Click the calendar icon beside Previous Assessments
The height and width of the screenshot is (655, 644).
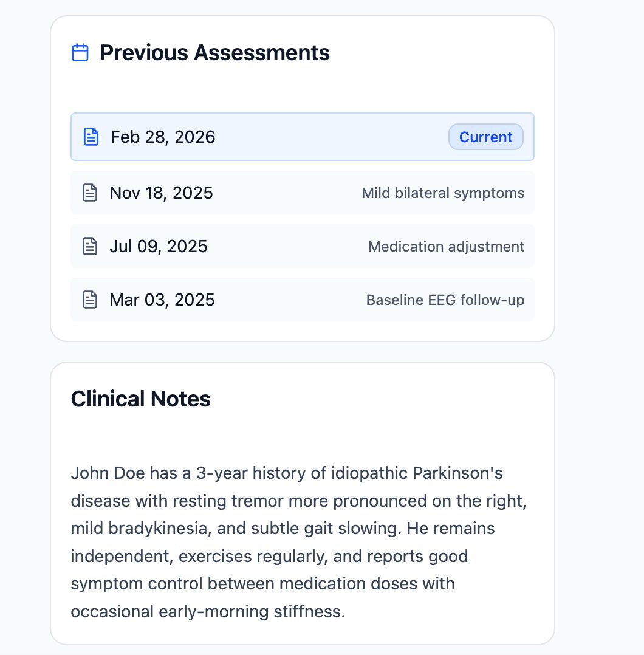[80, 53]
